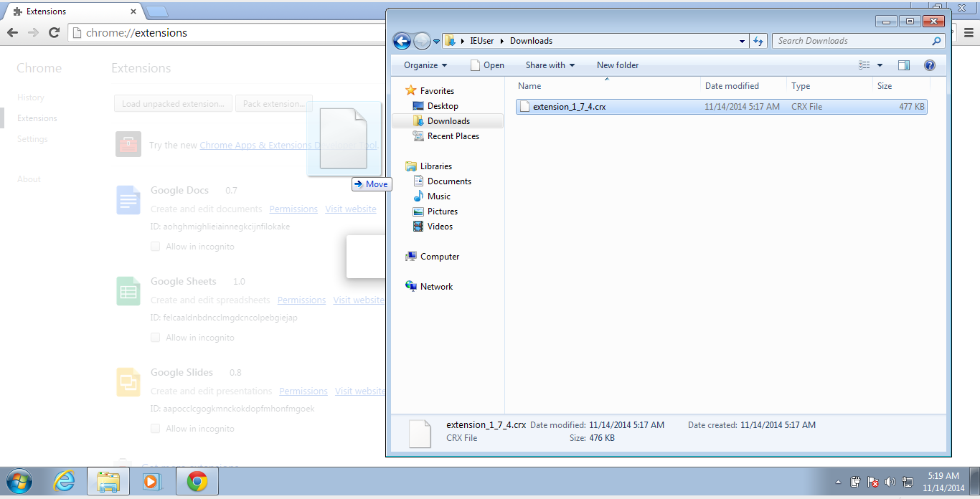Close the Extensions tab in Chrome
The image size is (980, 499).
click(x=133, y=11)
